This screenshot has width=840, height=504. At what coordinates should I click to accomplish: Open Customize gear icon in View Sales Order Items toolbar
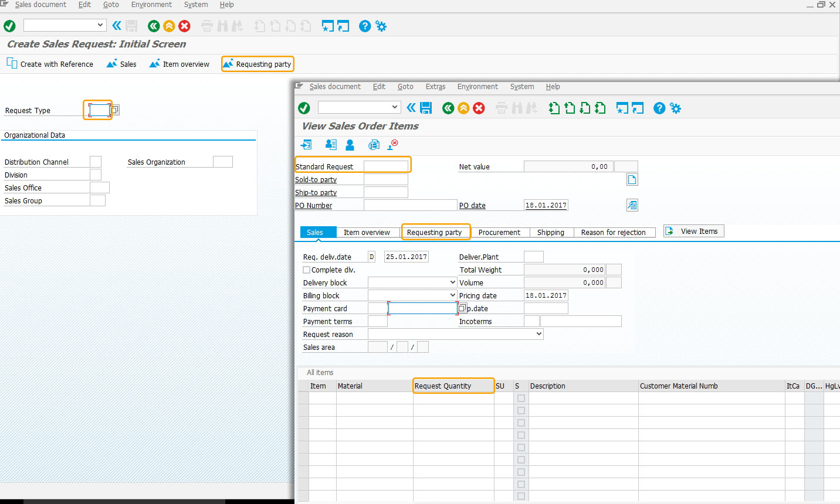676,108
